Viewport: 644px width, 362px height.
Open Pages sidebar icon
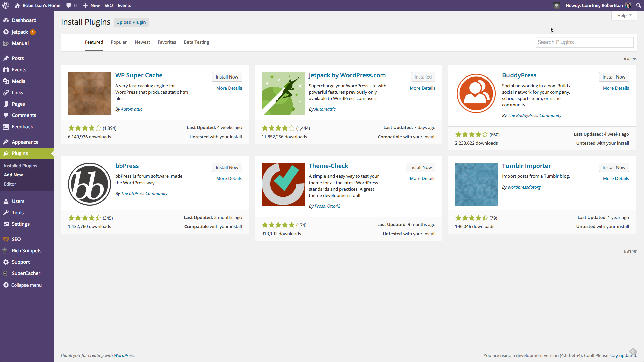6,104
